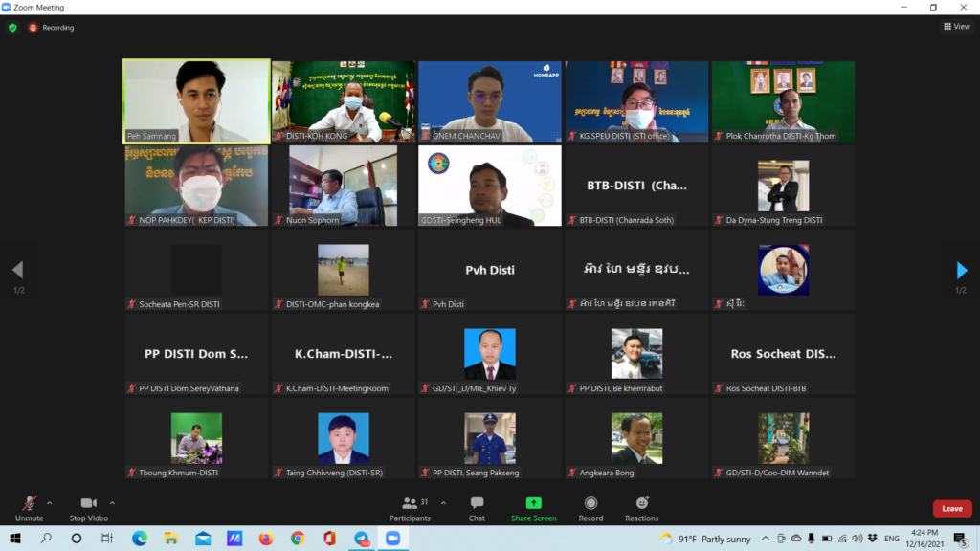Open the Participants panel

(x=410, y=504)
